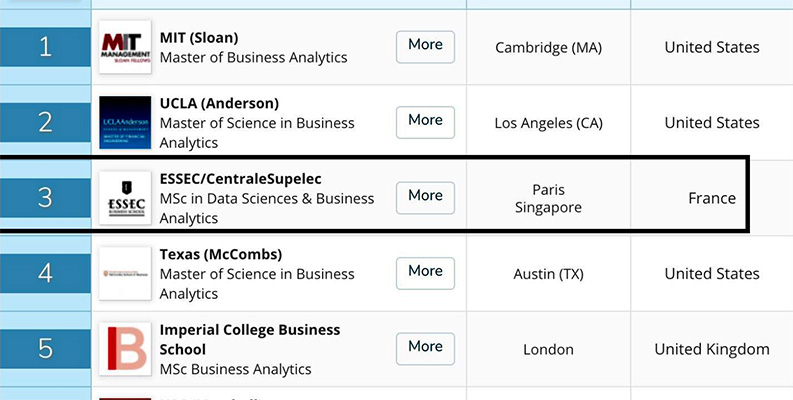Click the UCLA Anderson logo thumbnail
The image size is (793, 400).
pyautogui.click(x=125, y=122)
